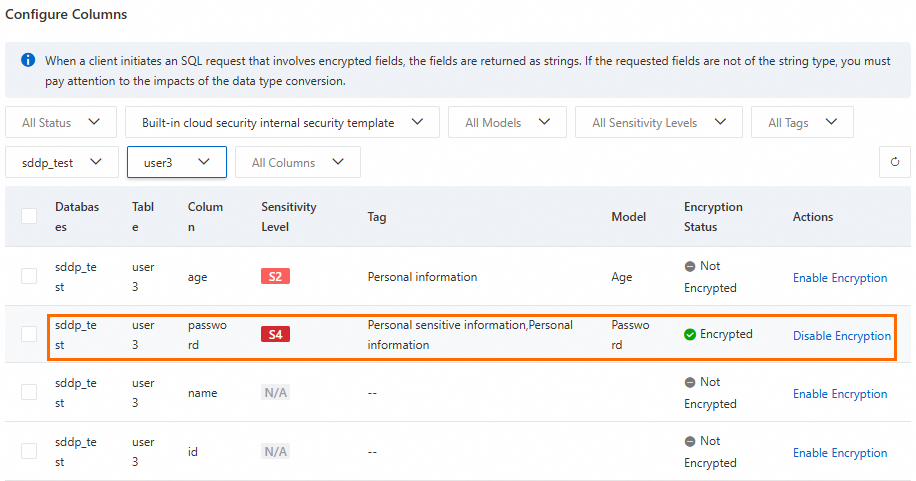Tick the checkbox for the name row
The width and height of the screenshot is (916, 481).
pyautogui.click(x=29, y=393)
